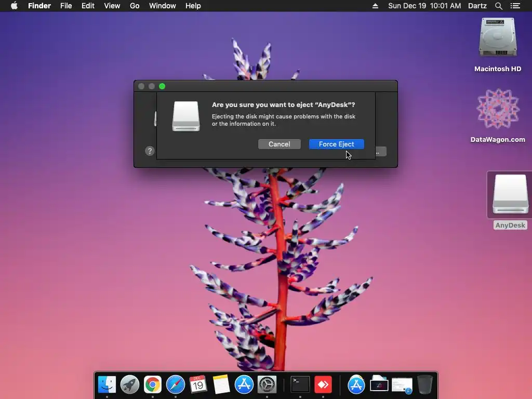532x399 pixels.
Task: Click the AnyDesk label under the disk icon
Action: pos(510,225)
